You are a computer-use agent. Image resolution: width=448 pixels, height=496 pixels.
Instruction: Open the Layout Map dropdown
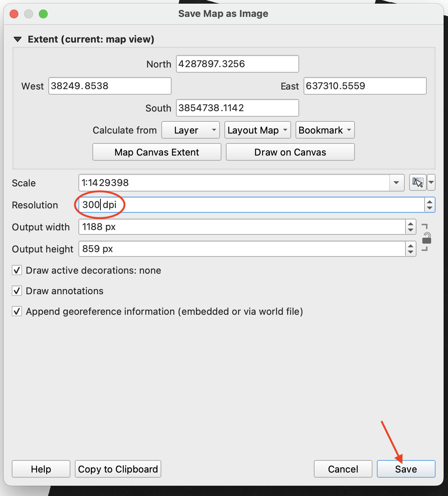tap(258, 130)
